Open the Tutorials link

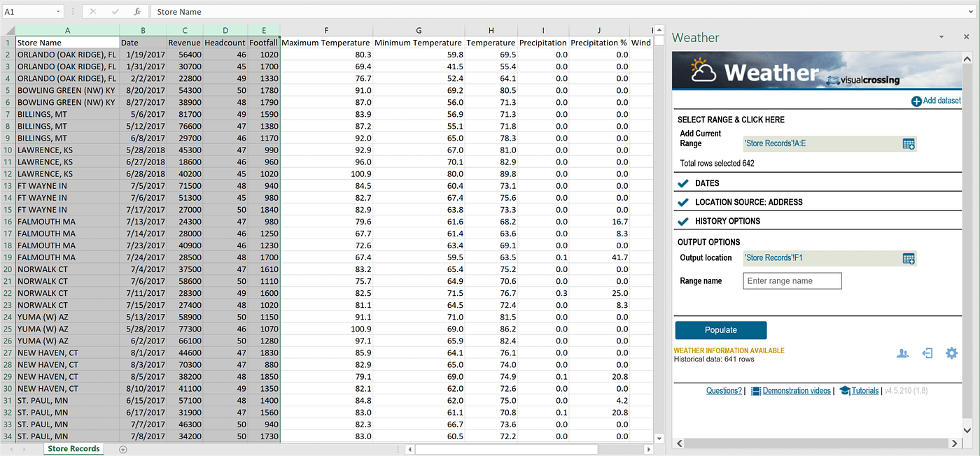(x=864, y=390)
